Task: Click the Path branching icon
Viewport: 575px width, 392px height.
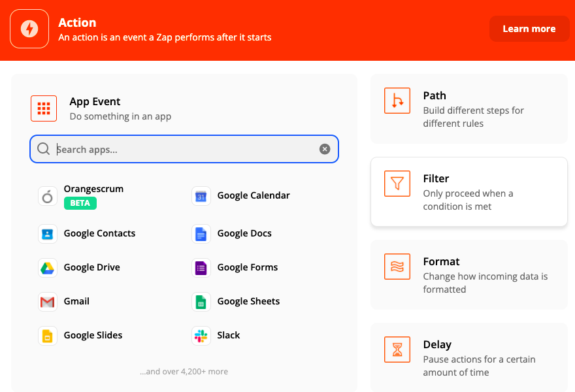Action: (x=397, y=101)
